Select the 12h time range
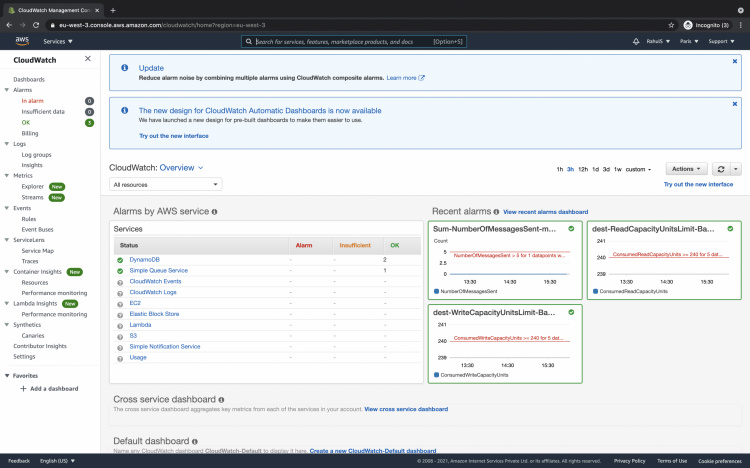Screen dimensions: 750x468 click(581, 170)
